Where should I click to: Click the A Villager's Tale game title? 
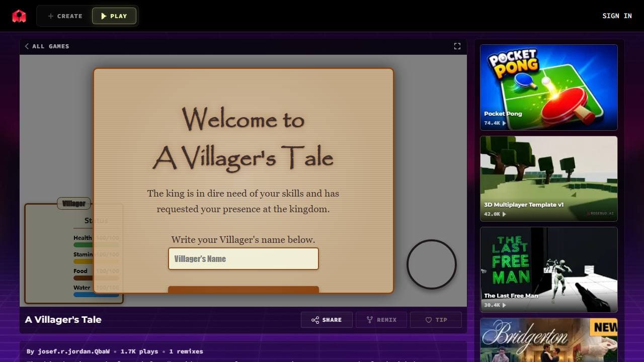pos(63,320)
